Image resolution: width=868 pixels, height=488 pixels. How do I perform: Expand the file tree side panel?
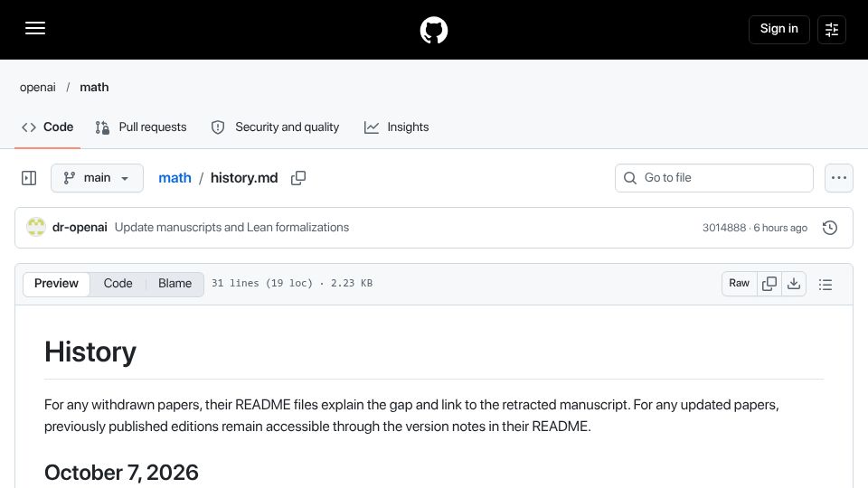29,178
